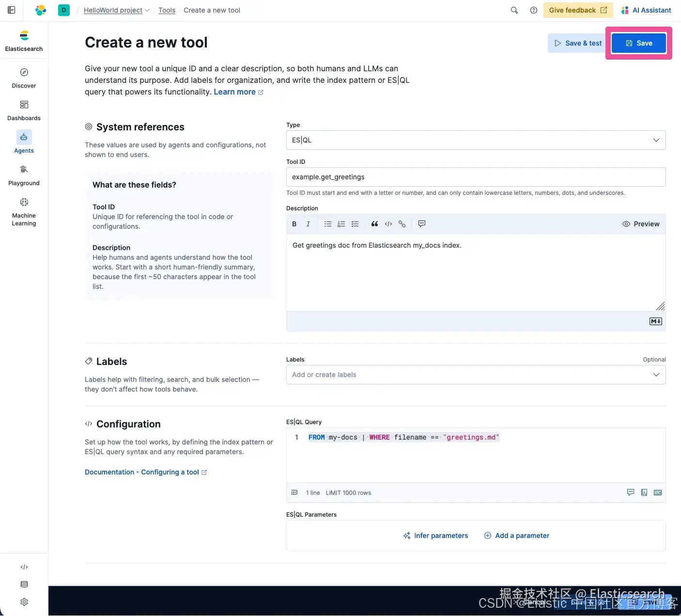Open Dashboards from the sidebar
The image size is (681, 616).
[x=24, y=111]
